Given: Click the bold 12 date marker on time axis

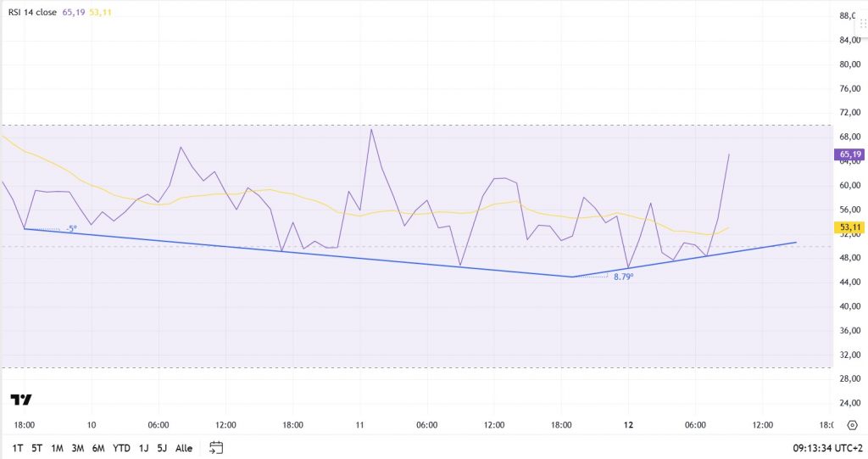Looking at the screenshot, I should (x=628, y=424).
